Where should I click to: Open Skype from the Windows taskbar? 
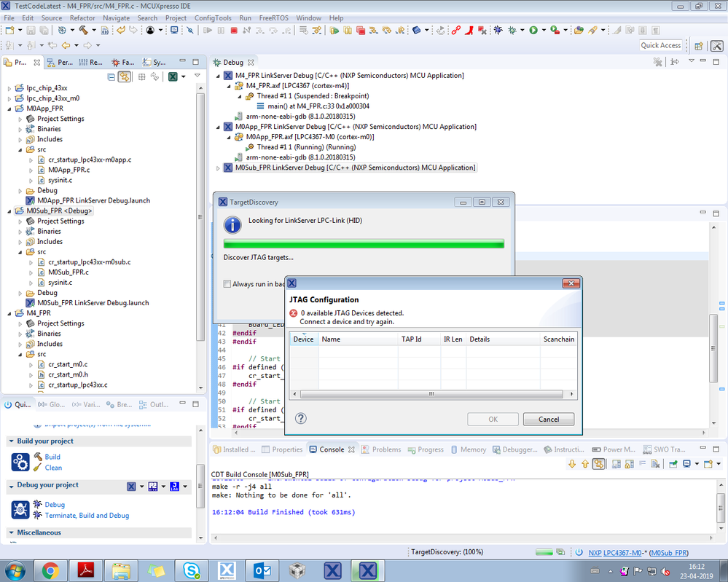tap(191, 571)
